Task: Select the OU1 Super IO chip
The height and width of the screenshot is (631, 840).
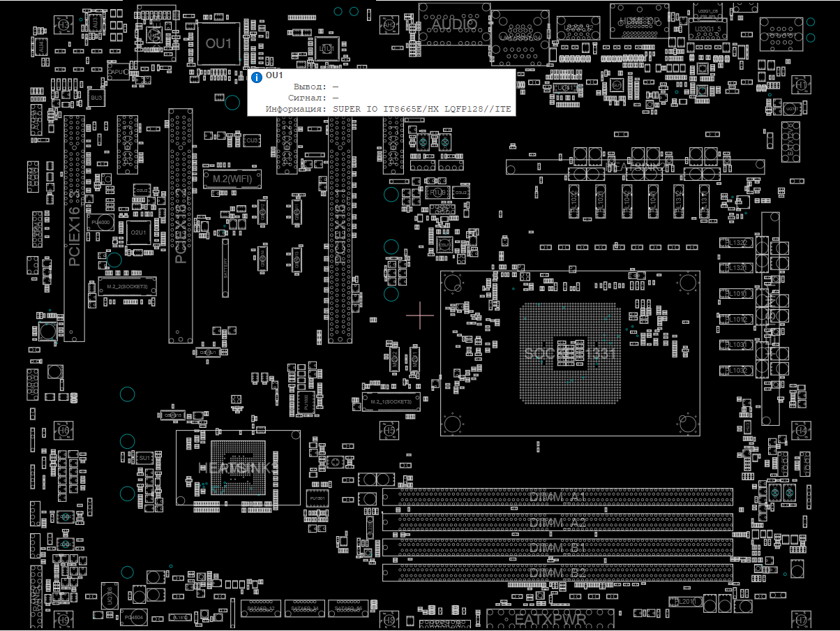Action: [x=218, y=43]
